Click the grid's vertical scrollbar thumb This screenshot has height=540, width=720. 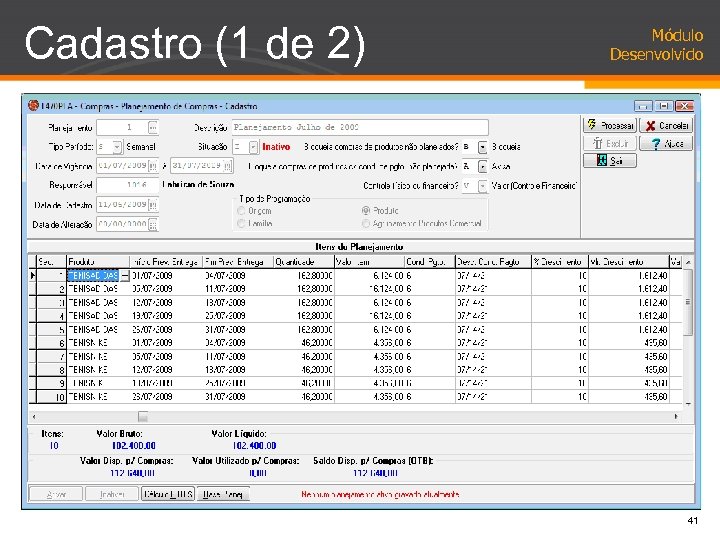pos(688,302)
